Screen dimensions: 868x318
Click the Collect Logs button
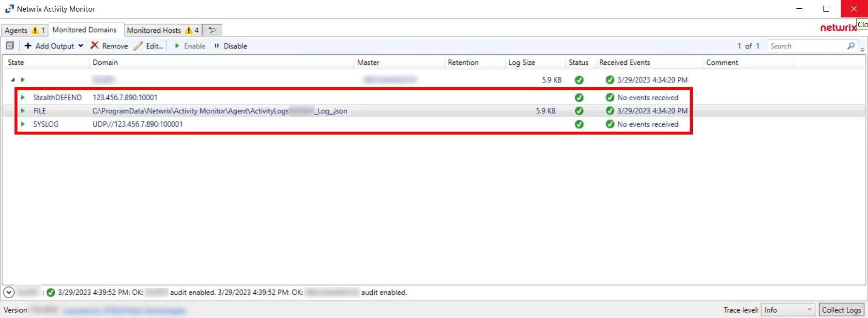[x=841, y=310]
